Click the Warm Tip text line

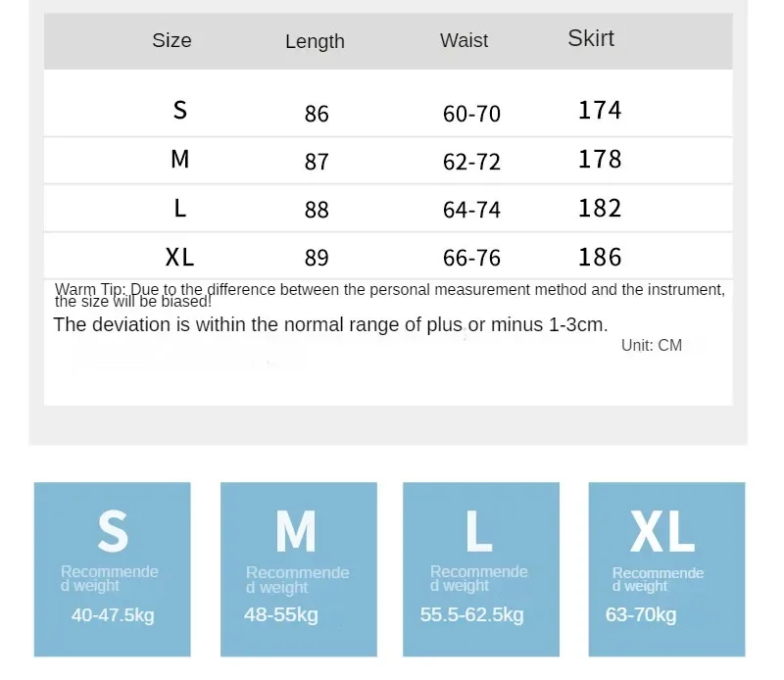[390, 295]
